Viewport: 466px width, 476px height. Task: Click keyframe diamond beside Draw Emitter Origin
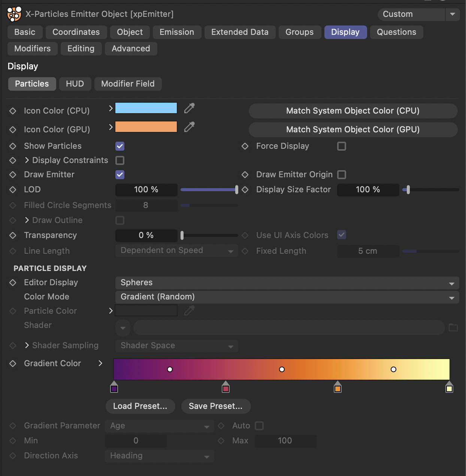tap(245, 175)
